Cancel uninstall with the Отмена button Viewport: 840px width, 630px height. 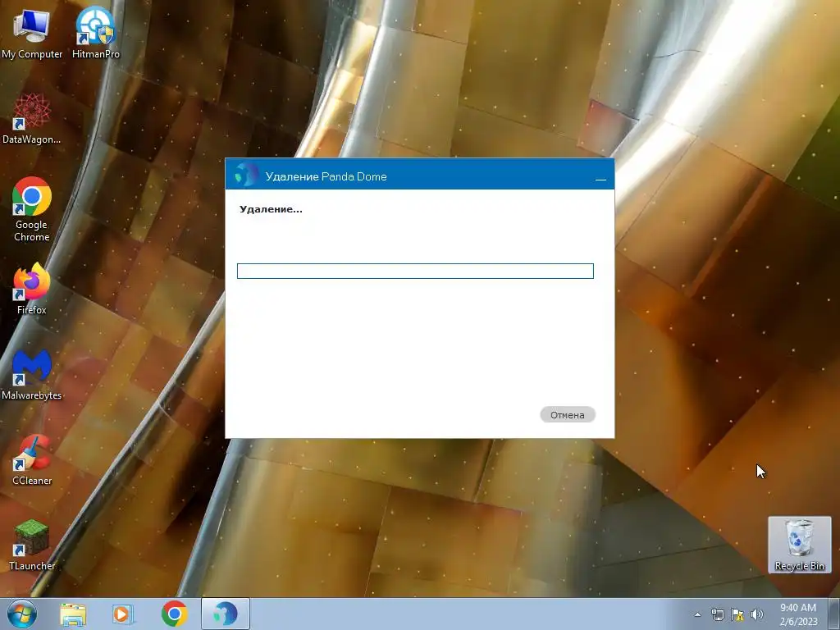click(568, 414)
